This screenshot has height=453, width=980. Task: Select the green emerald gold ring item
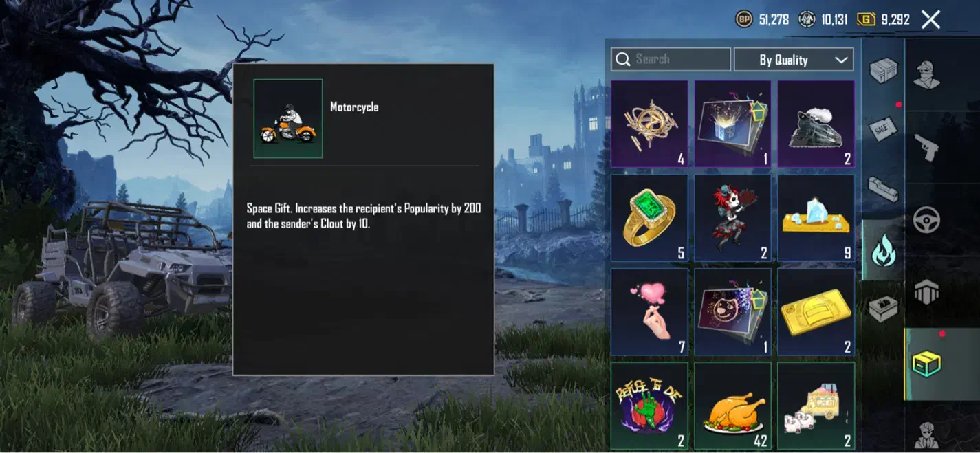click(x=649, y=218)
